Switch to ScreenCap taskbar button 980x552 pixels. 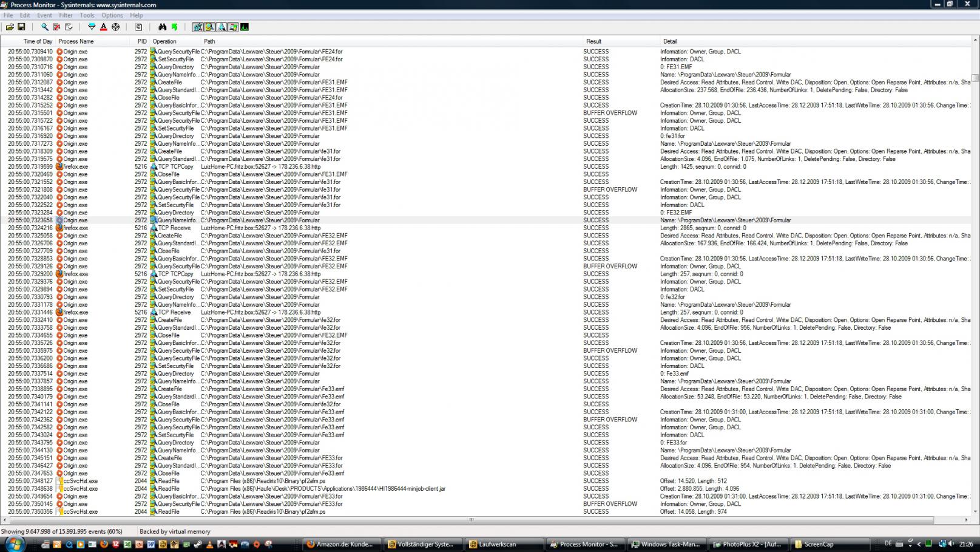(x=829, y=544)
